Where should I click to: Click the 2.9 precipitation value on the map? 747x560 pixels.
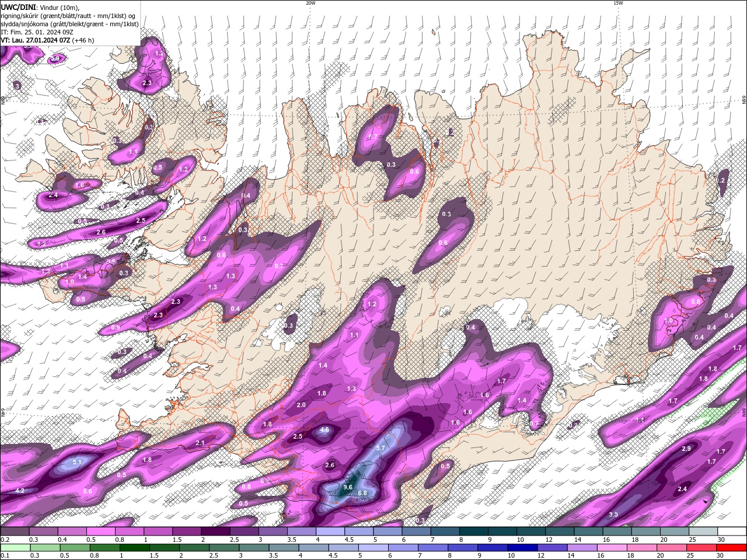686,449
